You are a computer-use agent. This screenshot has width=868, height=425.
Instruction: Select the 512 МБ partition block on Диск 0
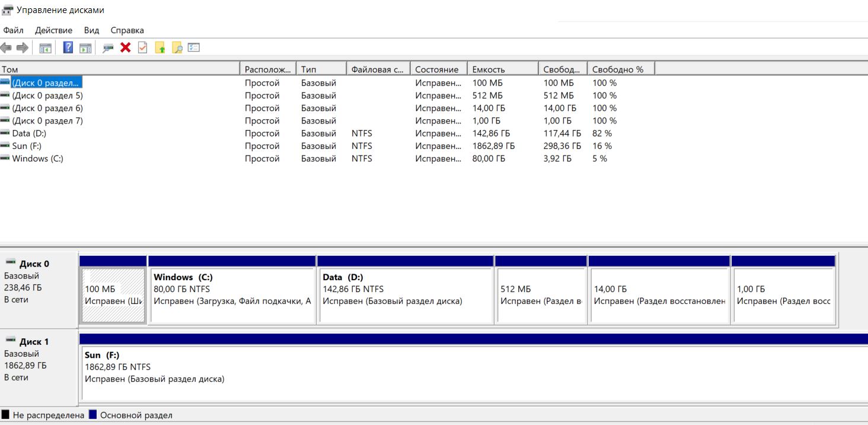pos(541,290)
